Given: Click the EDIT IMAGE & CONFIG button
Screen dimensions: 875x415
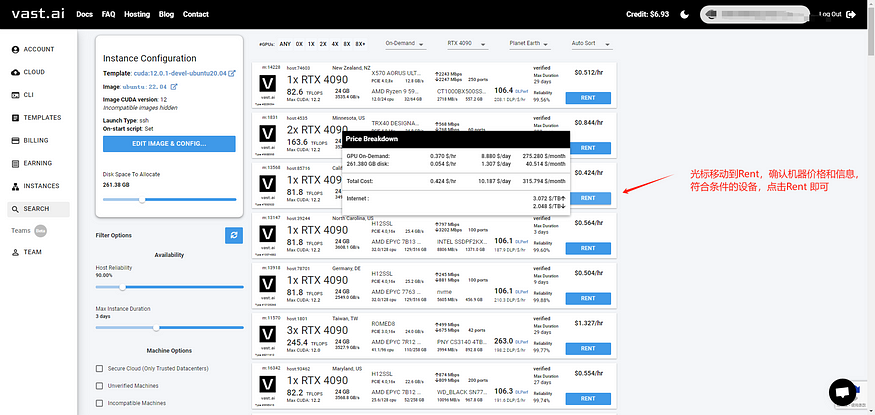Looking at the screenshot, I should click(x=169, y=144).
